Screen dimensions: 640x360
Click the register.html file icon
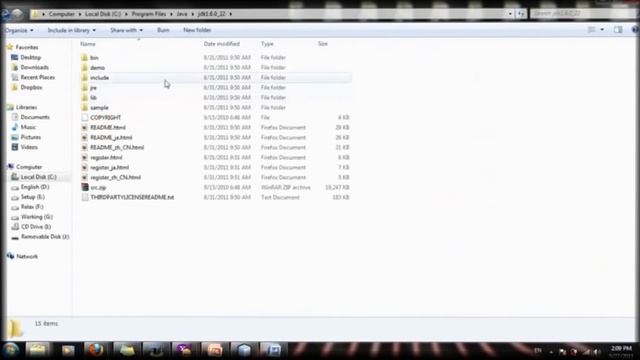[84, 158]
